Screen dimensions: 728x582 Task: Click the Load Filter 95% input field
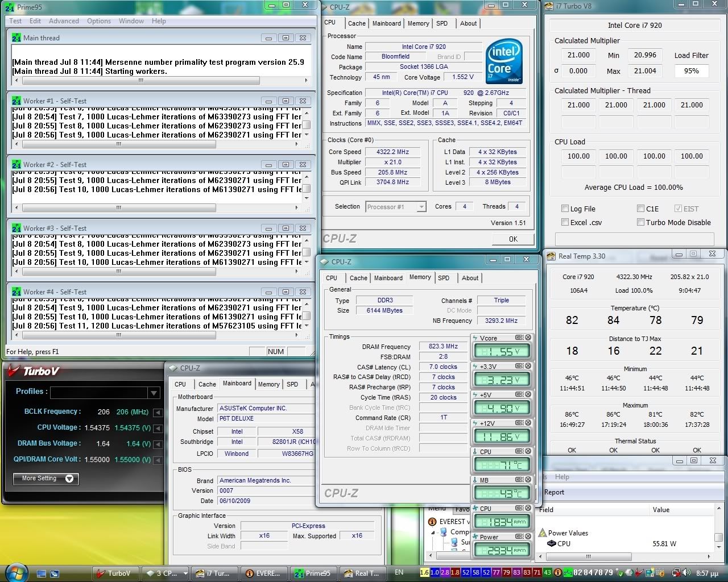(x=692, y=71)
